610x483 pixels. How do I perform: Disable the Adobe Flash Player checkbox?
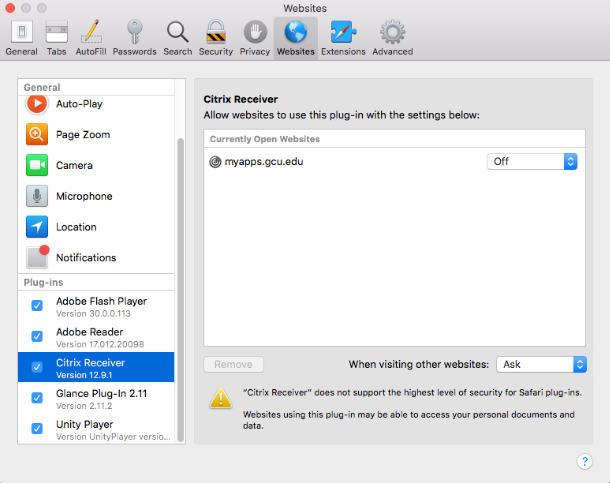coord(37,306)
